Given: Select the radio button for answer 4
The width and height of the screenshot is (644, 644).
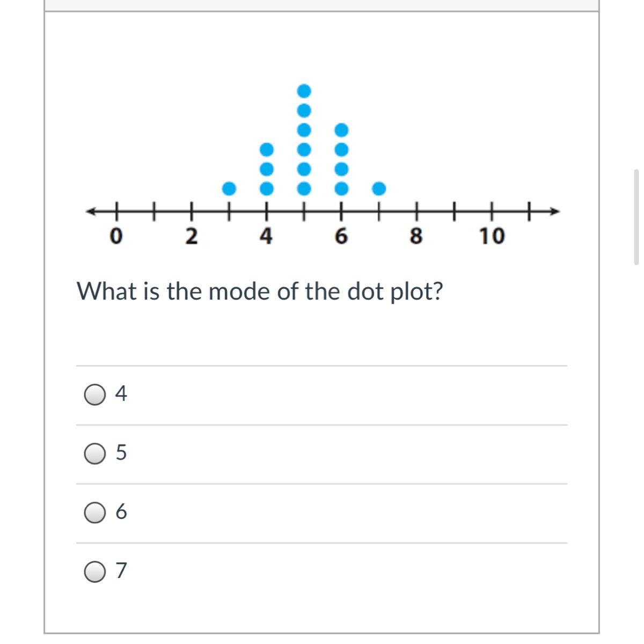Looking at the screenshot, I should click(95, 395).
